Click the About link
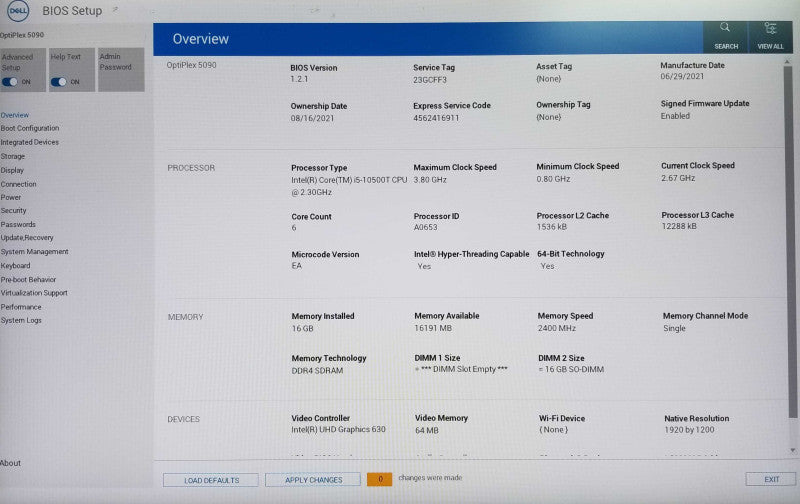800x504 pixels. (x=11, y=463)
